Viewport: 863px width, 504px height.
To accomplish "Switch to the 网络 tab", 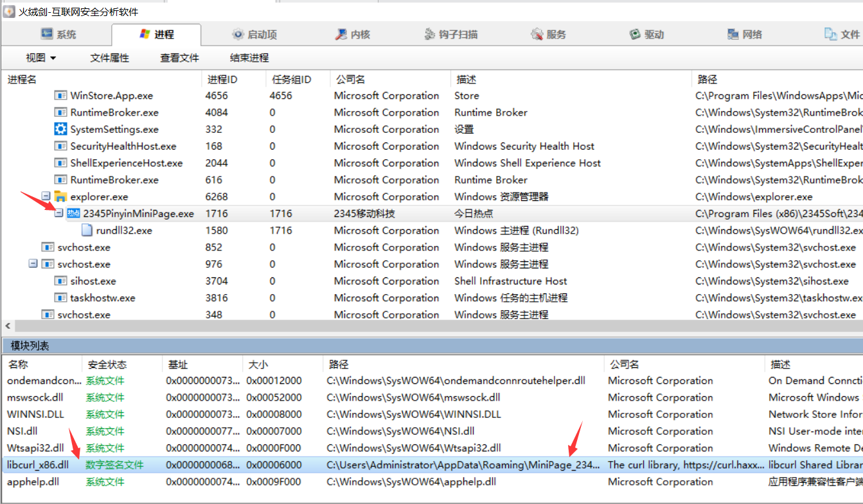I will click(x=745, y=35).
